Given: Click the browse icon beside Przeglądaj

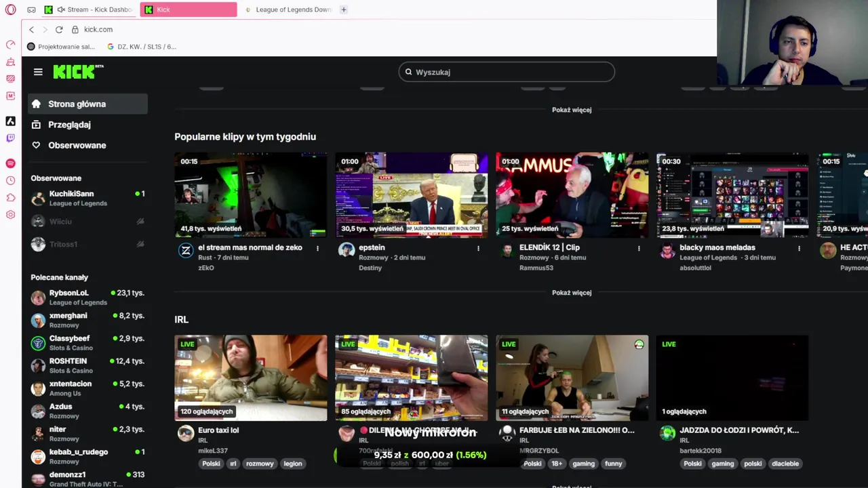Looking at the screenshot, I should pos(37,125).
